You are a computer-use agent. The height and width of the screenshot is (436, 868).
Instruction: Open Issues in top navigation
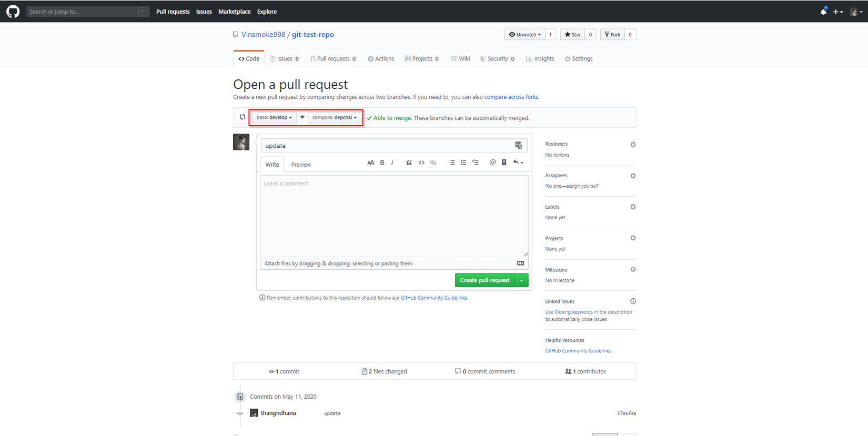pos(204,12)
